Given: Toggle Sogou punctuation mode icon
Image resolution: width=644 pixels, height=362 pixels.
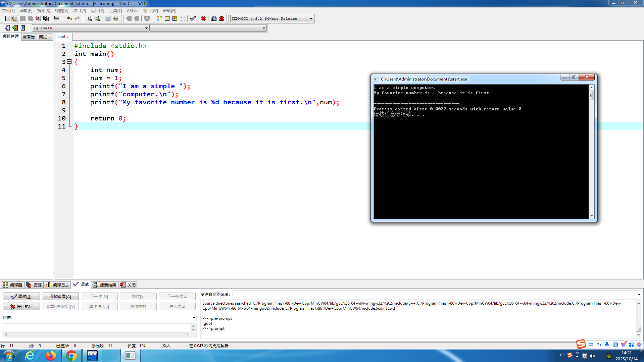Looking at the screenshot, I should click(x=599, y=345).
